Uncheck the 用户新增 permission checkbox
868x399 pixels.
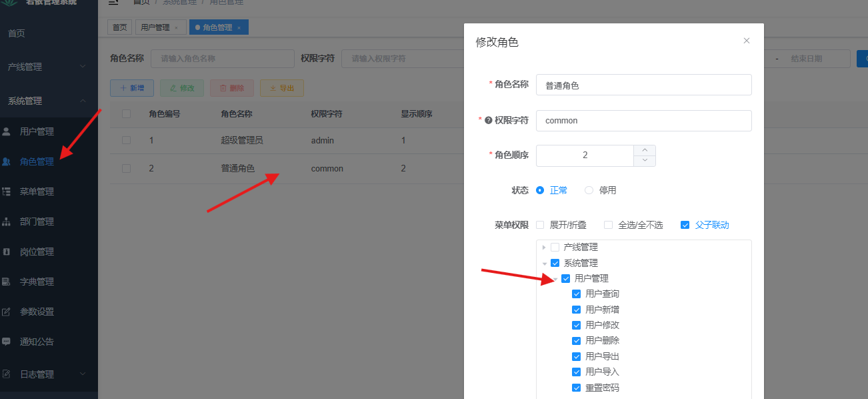[x=576, y=310]
